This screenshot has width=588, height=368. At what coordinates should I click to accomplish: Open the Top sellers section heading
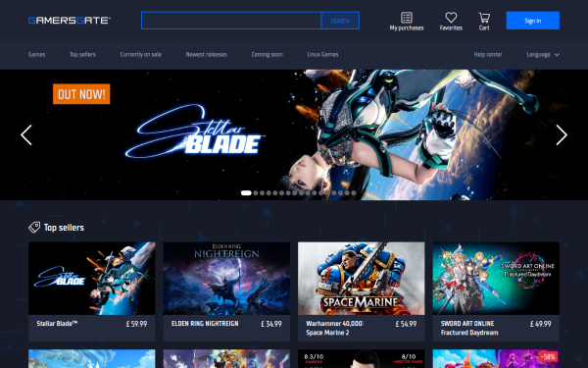pos(64,228)
